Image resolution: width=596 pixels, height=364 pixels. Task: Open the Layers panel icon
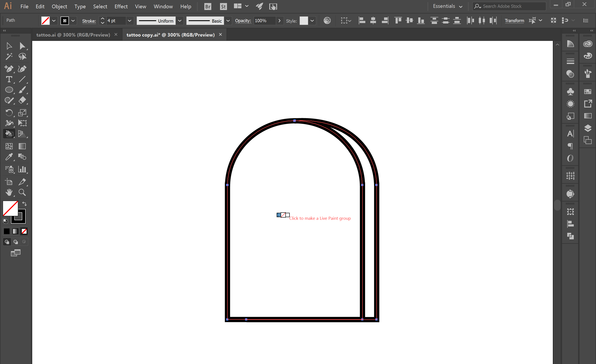588,128
